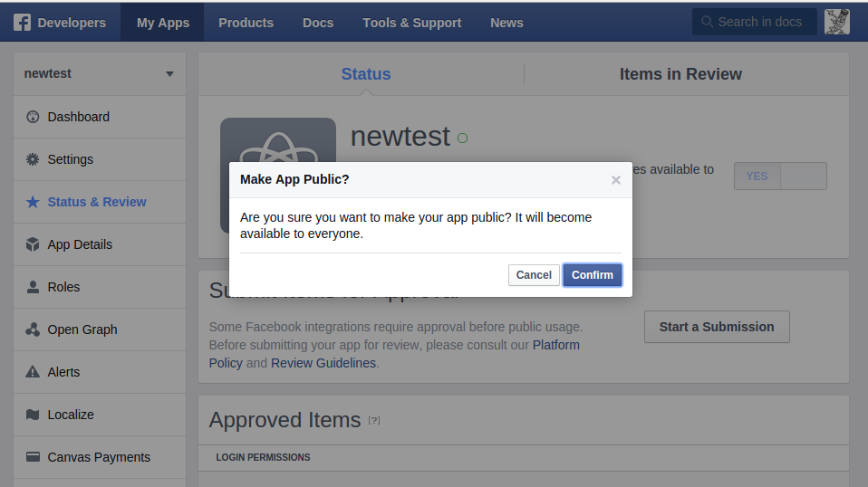Screen dimensions: 868x487
Task: Open the News menu item
Action: point(506,23)
